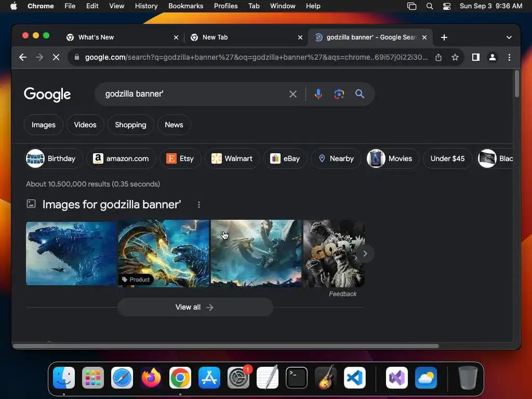This screenshot has height=399, width=532.
Task: Open Chrome three-dot menu
Action: pyautogui.click(x=509, y=57)
